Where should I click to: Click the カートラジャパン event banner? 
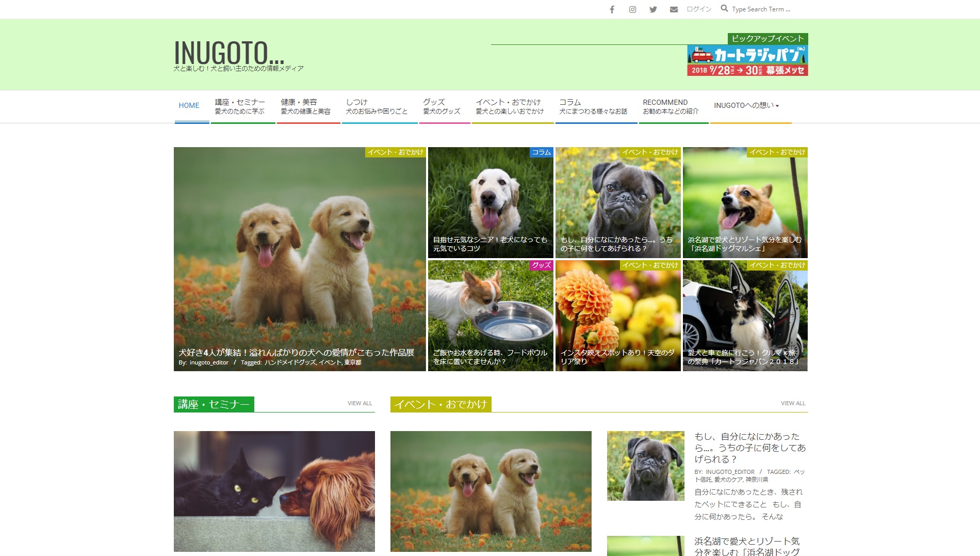[747, 60]
